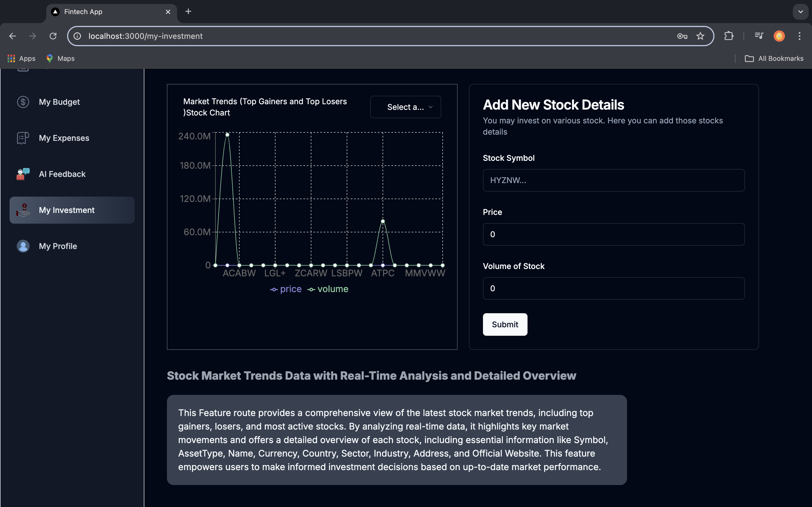Screen dimensions: 812x507
Task: Open the browser extensions puzzle icon
Action: tap(729, 36)
